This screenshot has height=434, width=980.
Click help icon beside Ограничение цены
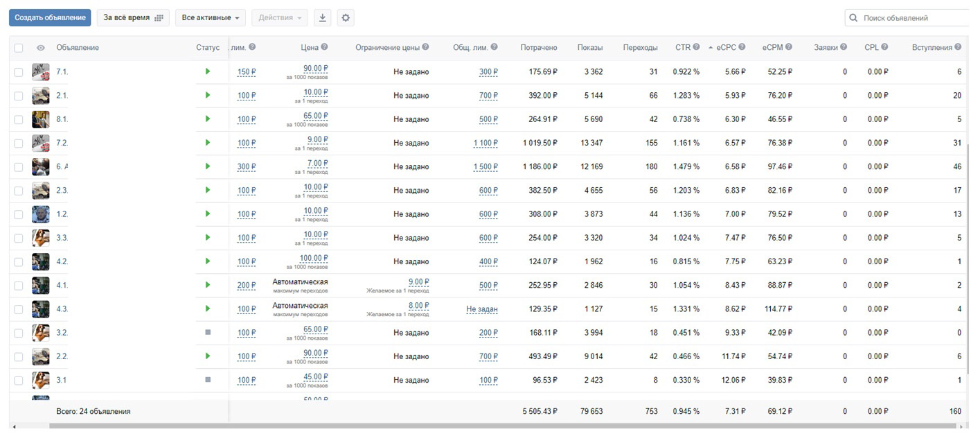click(425, 47)
